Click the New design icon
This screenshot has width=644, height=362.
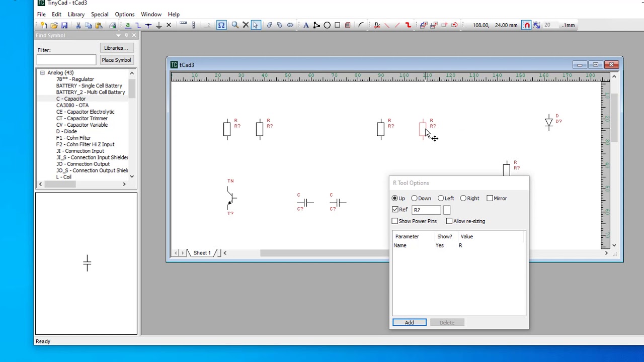[43, 25]
